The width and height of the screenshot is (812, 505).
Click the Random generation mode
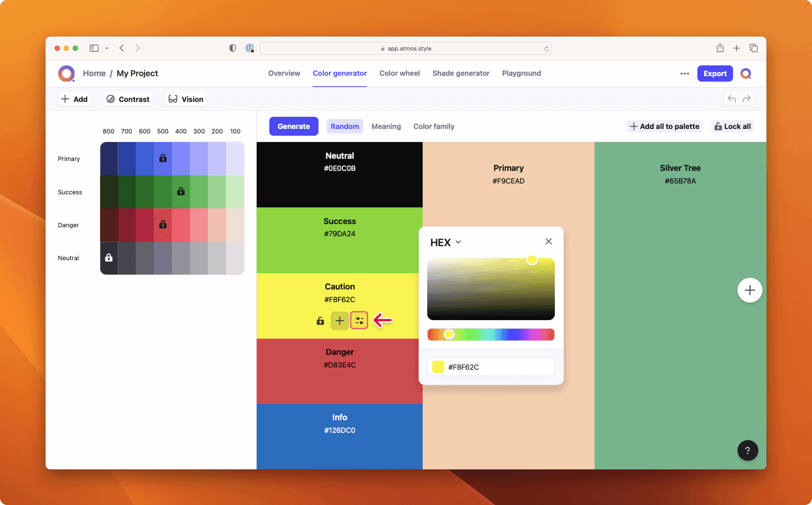[x=344, y=126]
